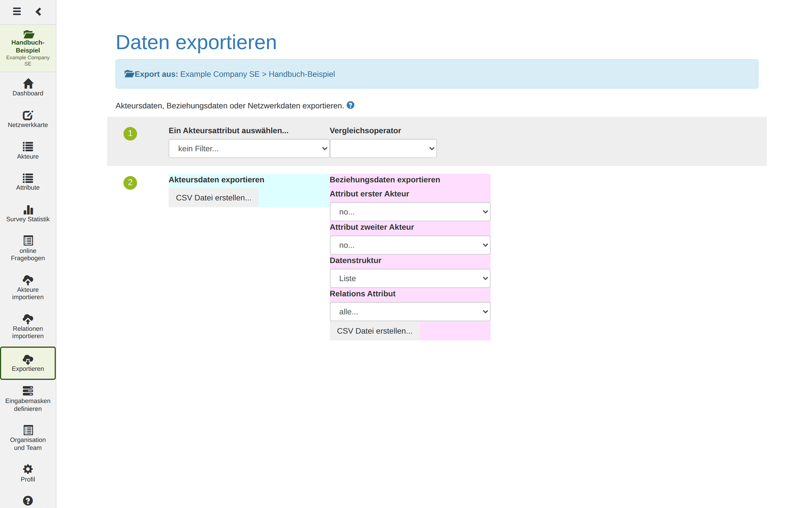Viewport: 812px width, 508px height.
Task: Open Attribut erster Akteur dropdown
Action: pyautogui.click(x=410, y=212)
